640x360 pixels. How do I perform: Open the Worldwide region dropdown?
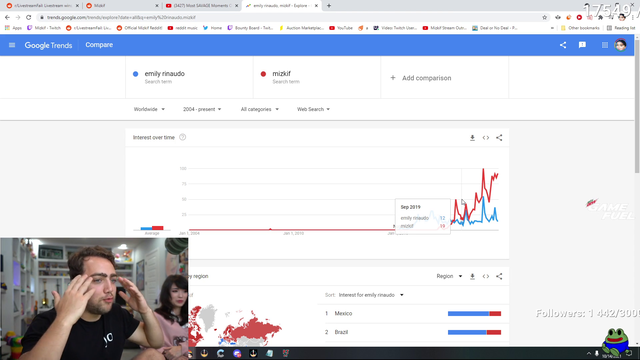click(149, 109)
